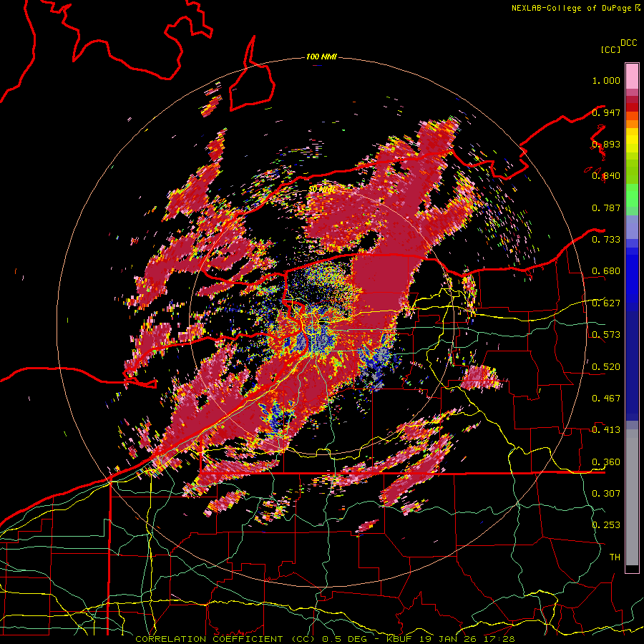Viewport: 644px width, 644px height.
Task: Click the 0.680 legend value
Action: click(x=606, y=271)
